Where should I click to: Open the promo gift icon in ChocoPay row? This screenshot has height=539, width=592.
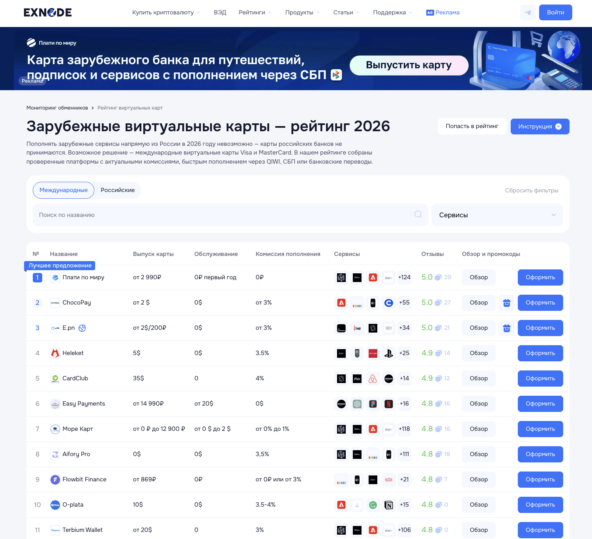click(506, 303)
